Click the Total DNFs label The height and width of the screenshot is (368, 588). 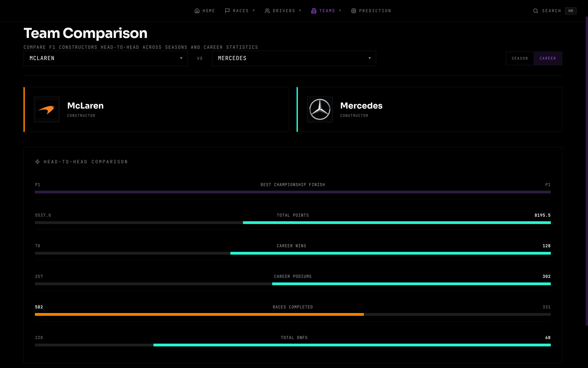tap(294, 338)
